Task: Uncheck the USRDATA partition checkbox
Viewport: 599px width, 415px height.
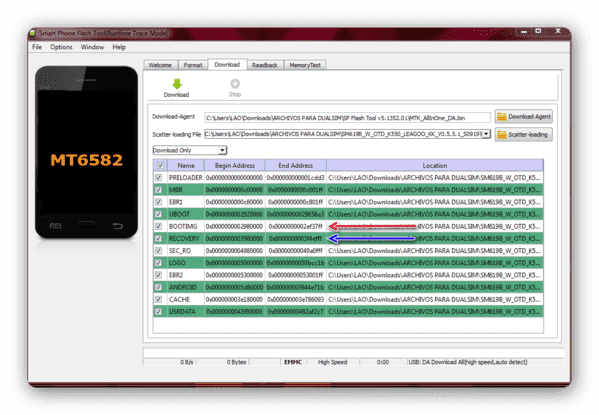Action: coord(159,311)
